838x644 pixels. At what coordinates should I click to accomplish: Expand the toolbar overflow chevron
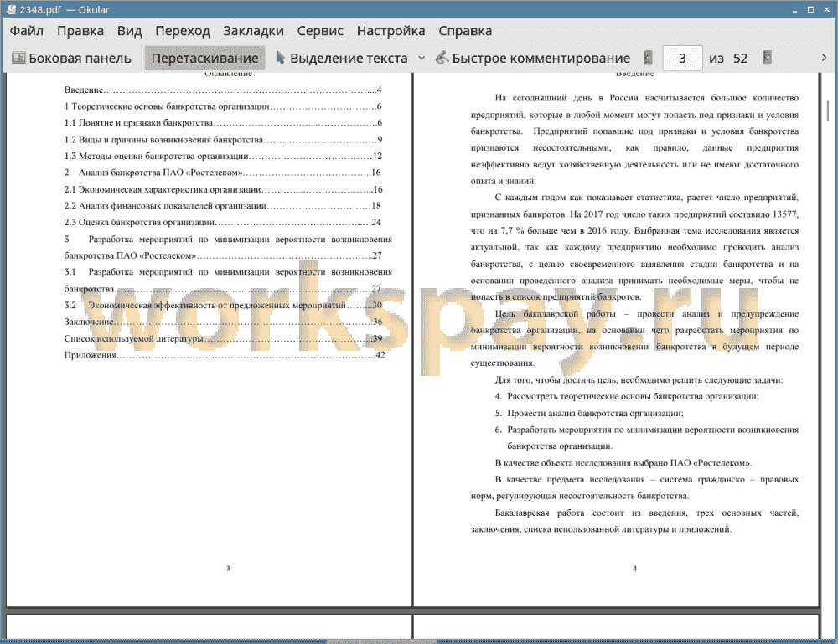[x=824, y=58]
